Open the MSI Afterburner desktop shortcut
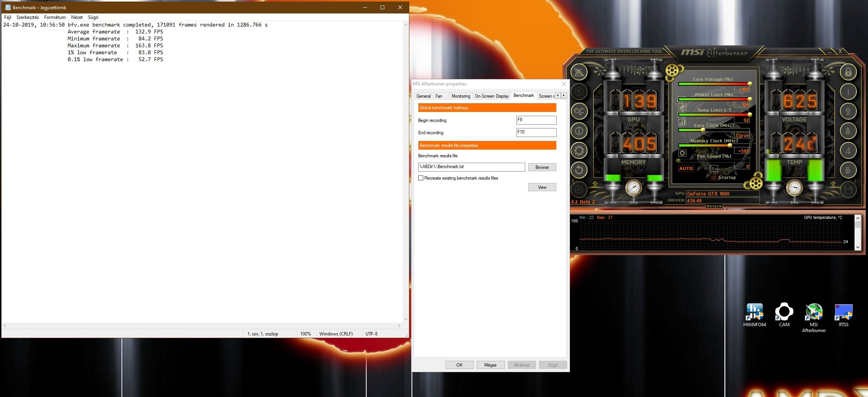The width and height of the screenshot is (868, 397). (814, 318)
